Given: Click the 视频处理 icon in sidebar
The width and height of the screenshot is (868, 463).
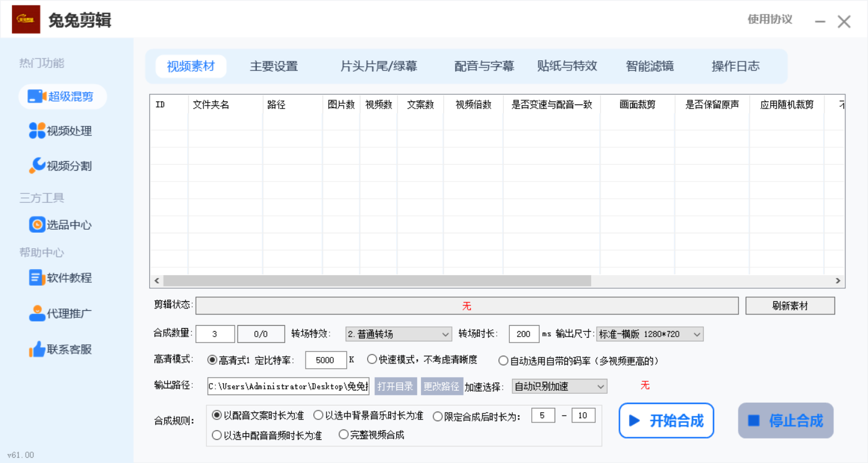Looking at the screenshot, I should (x=37, y=131).
